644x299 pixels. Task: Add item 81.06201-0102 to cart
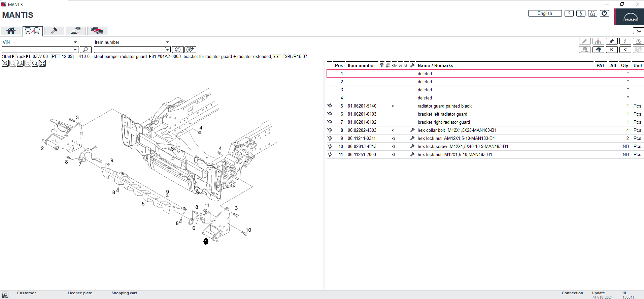coord(330,122)
